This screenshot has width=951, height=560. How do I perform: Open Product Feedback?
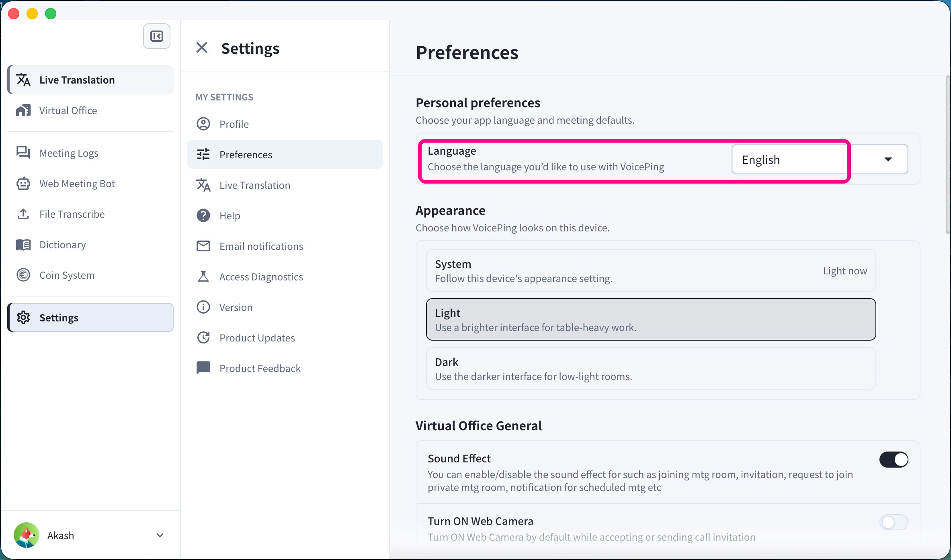click(x=285, y=368)
